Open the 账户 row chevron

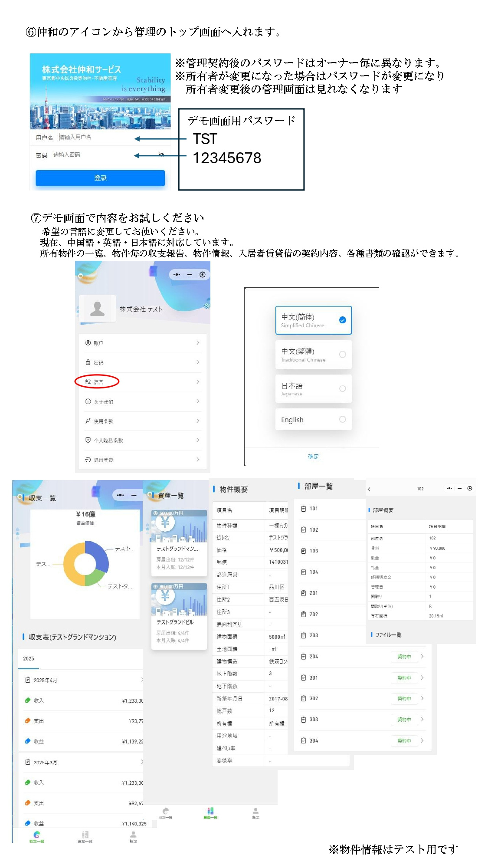[198, 343]
